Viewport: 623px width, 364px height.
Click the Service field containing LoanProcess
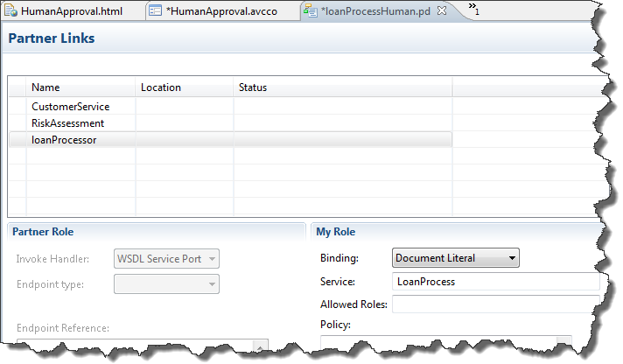click(x=495, y=282)
